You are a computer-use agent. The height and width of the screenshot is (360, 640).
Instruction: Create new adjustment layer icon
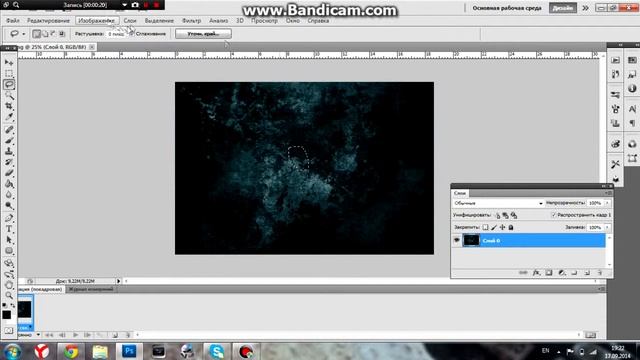(x=562, y=273)
